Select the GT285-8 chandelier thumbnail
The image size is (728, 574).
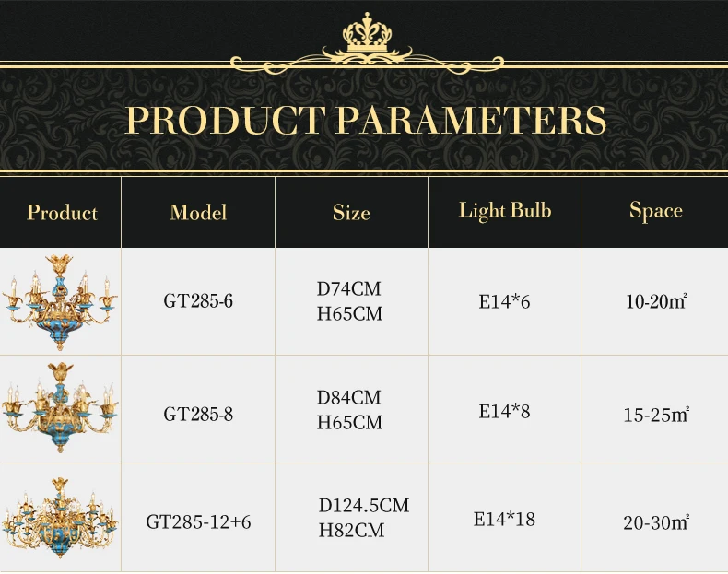click(60, 407)
